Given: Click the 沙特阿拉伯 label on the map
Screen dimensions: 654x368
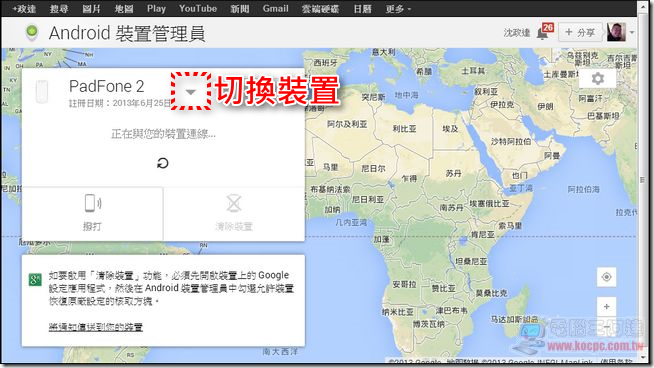Looking at the screenshot, I should (x=511, y=142).
